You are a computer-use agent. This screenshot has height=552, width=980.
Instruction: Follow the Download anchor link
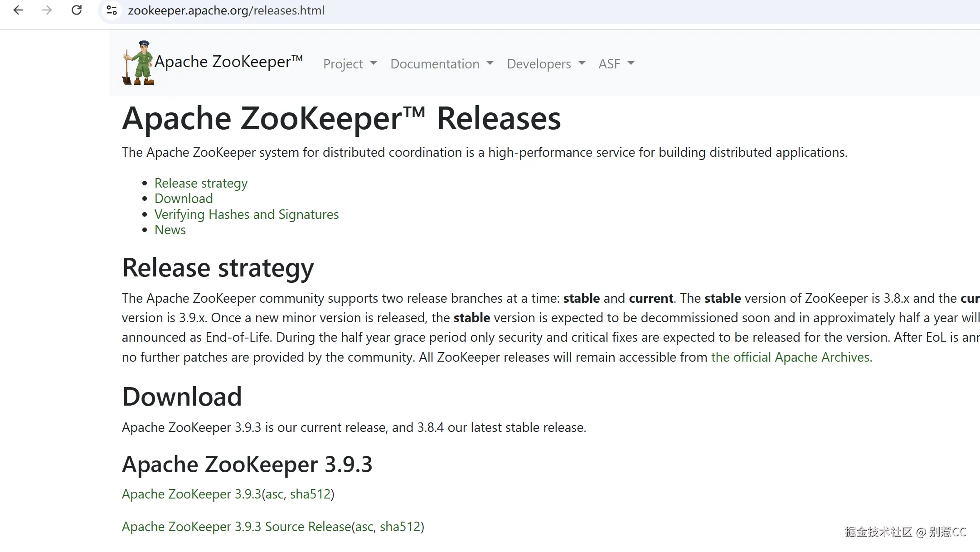click(184, 199)
